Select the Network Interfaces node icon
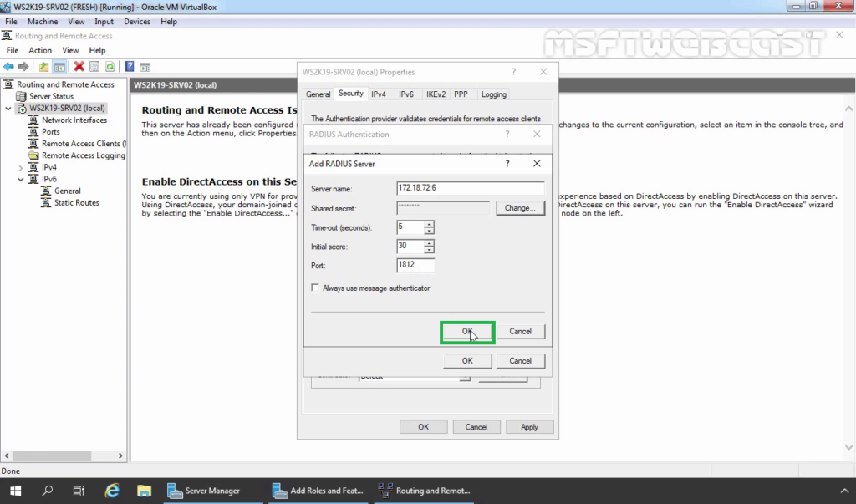Screen dimensions: 856x504 33,120
